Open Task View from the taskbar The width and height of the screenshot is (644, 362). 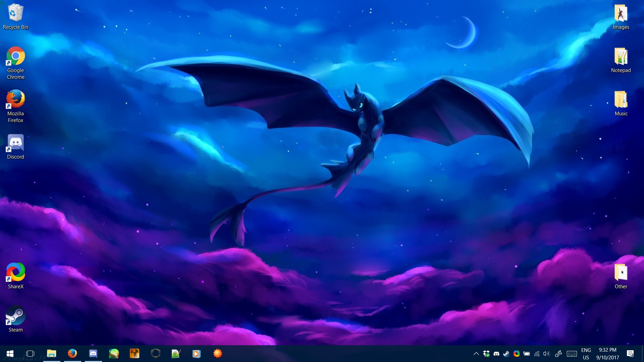30,354
